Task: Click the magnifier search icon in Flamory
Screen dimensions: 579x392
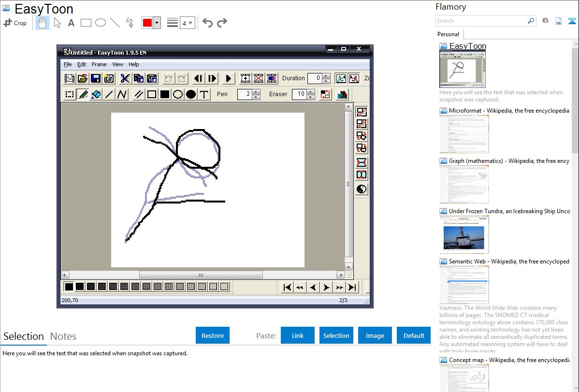Action: click(531, 21)
